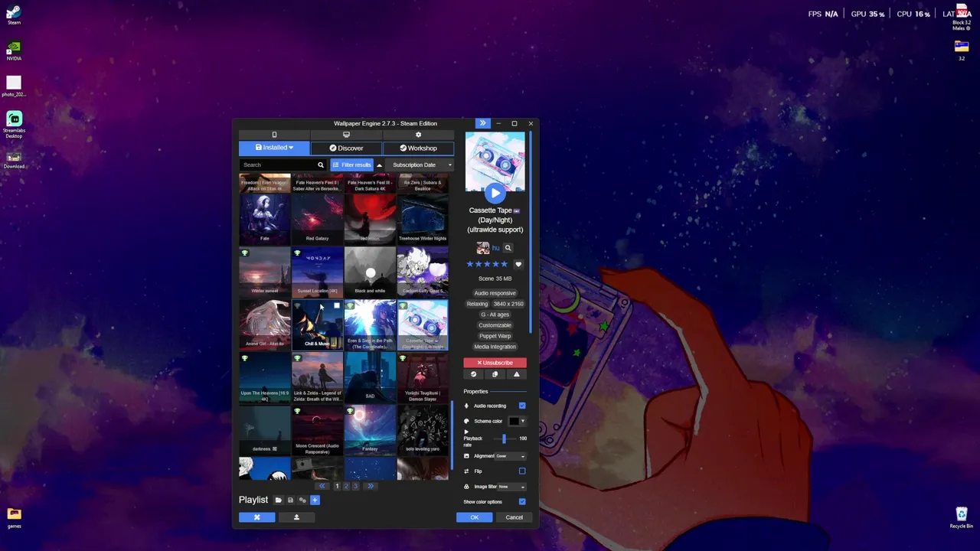Click the red Unsubscribe button
The height and width of the screenshot is (551, 980).
click(495, 363)
